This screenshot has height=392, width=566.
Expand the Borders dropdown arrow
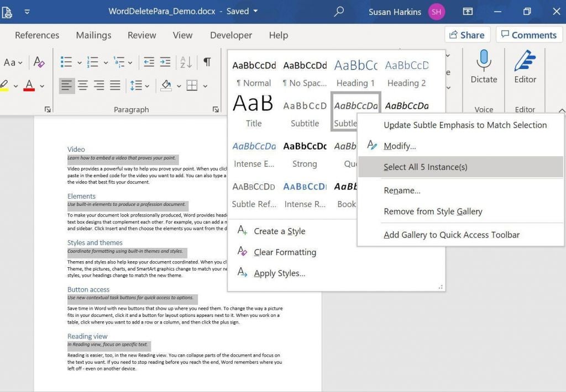click(x=205, y=86)
